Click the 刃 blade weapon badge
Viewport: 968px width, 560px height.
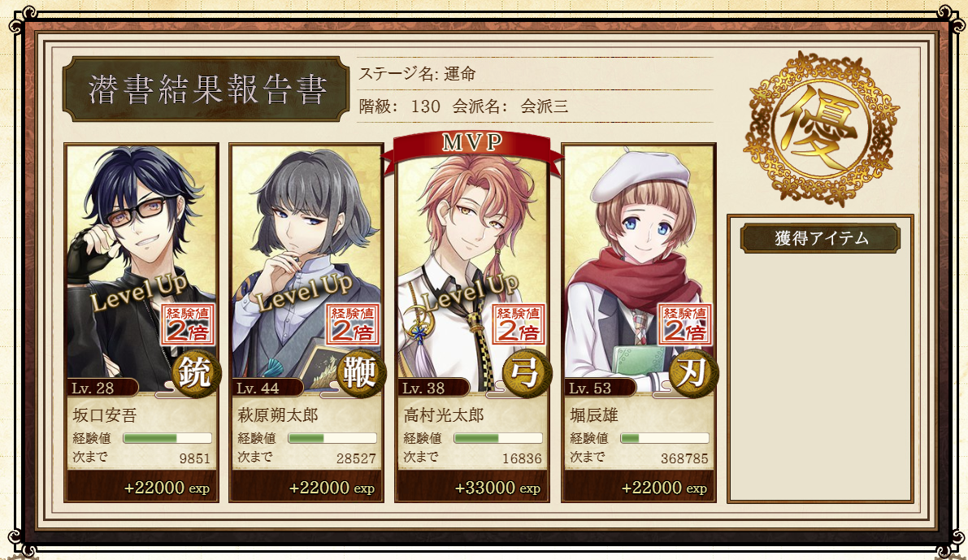tap(694, 372)
